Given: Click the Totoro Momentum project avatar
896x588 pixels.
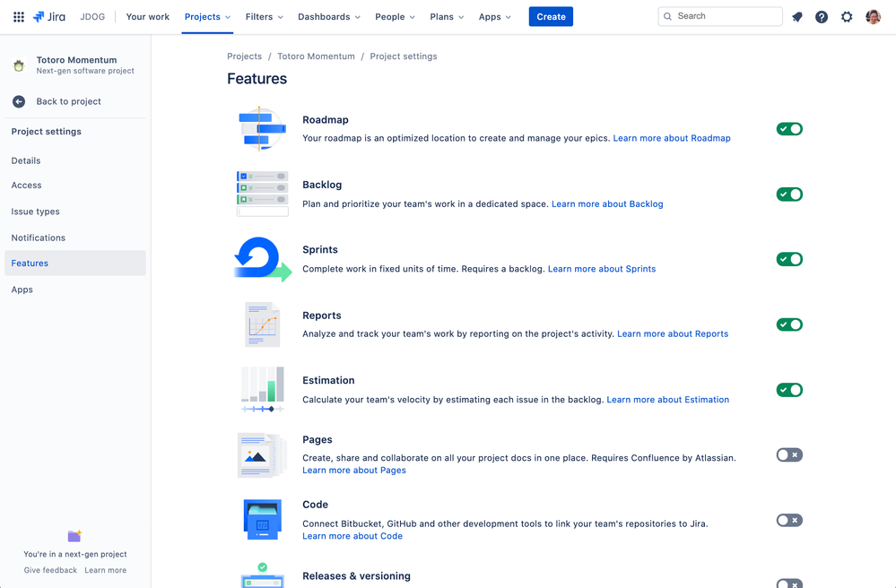Looking at the screenshot, I should [19, 65].
